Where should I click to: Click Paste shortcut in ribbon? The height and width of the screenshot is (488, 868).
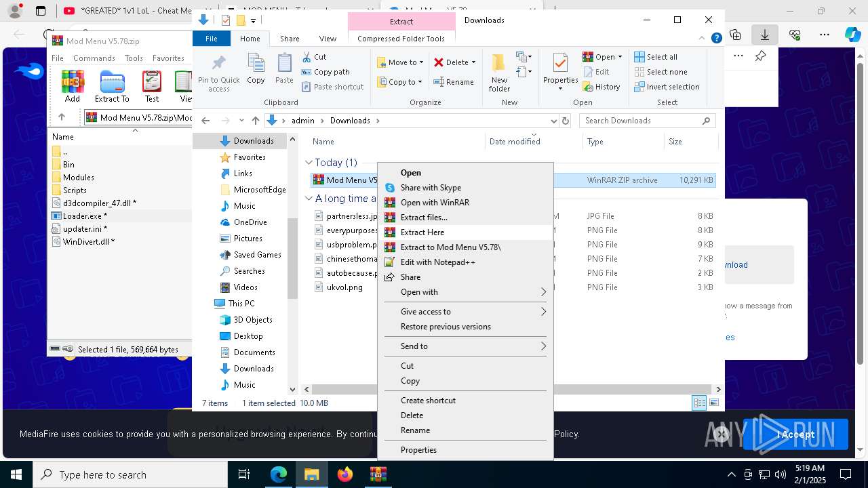[332, 87]
